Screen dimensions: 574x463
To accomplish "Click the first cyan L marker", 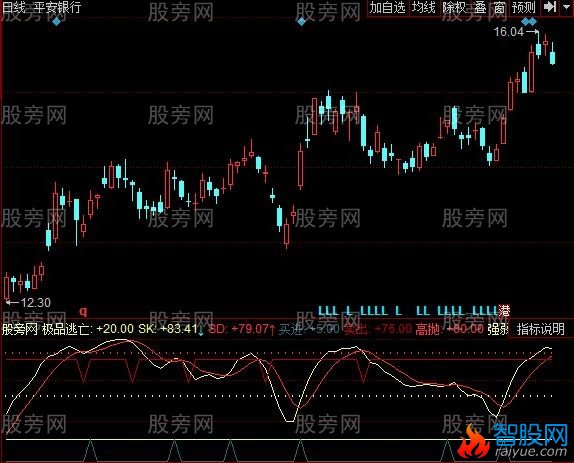I will pos(322,311).
